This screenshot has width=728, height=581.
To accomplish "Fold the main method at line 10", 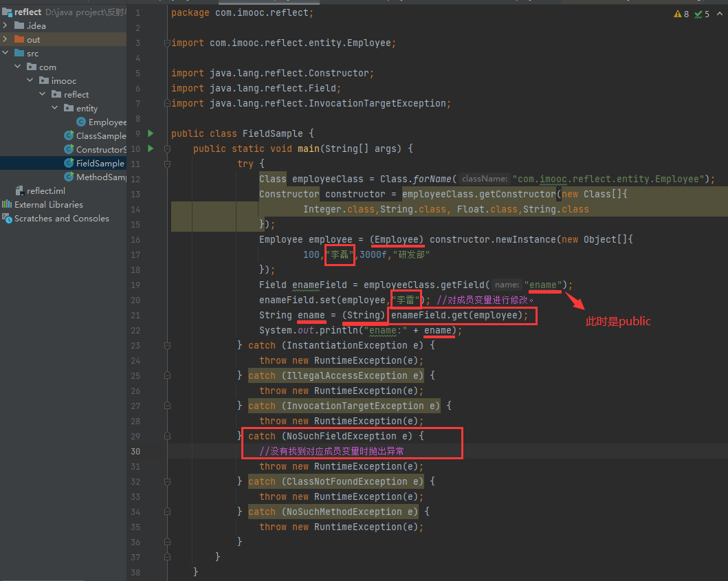I will 166,149.
